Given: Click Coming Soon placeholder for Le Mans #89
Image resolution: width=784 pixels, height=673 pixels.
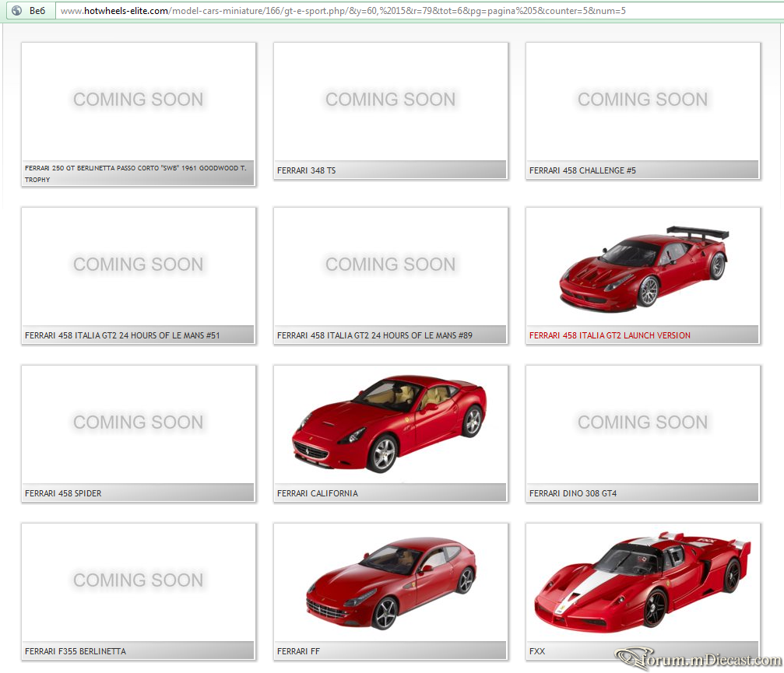Looking at the screenshot, I should [x=391, y=265].
